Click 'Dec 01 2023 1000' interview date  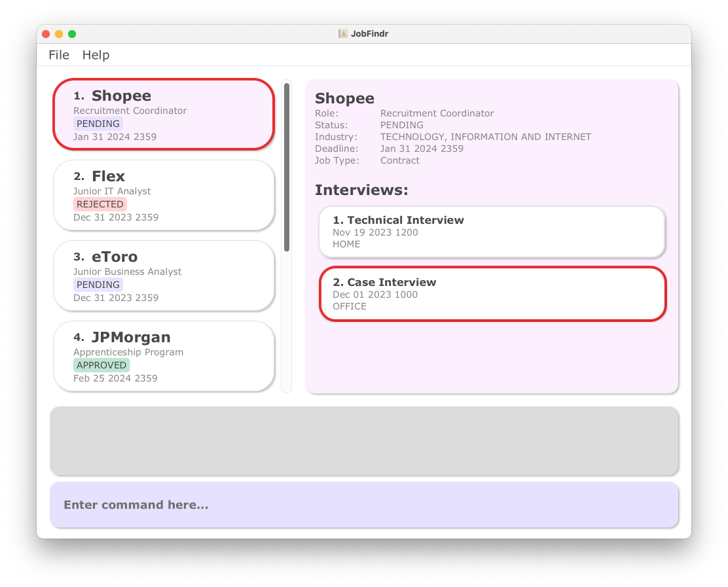[x=375, y=294]
